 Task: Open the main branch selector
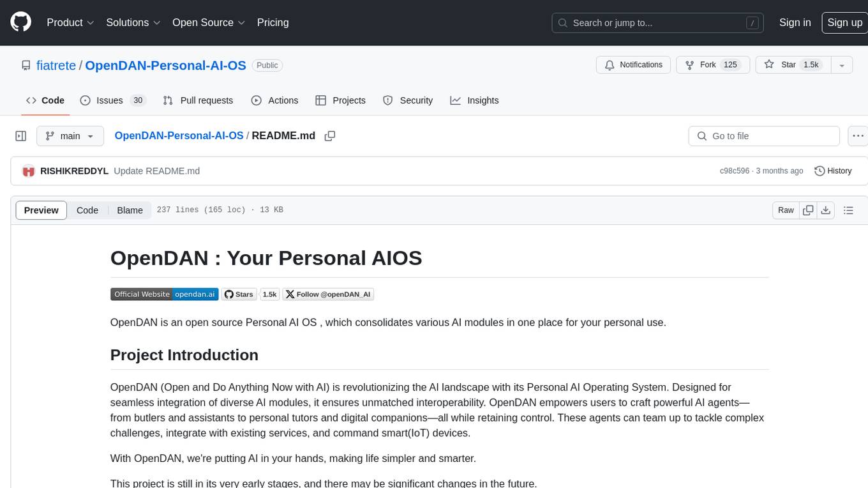(x=70, y=136)
